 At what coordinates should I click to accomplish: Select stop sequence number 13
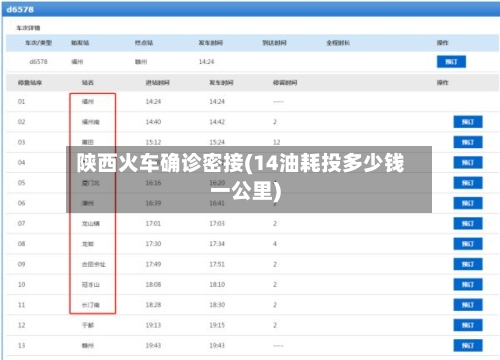pyautogui.click(x=21, y=346)
